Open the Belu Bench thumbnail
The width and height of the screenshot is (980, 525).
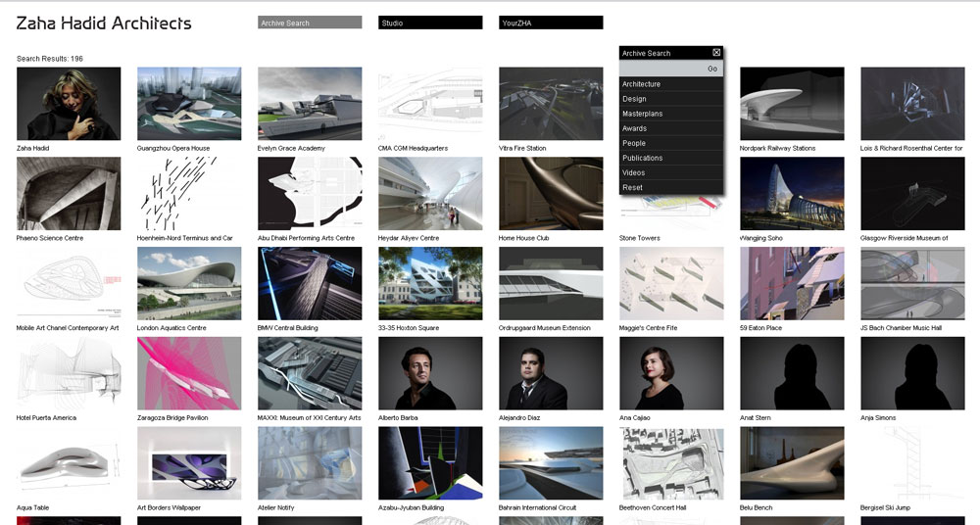point(792,463)
